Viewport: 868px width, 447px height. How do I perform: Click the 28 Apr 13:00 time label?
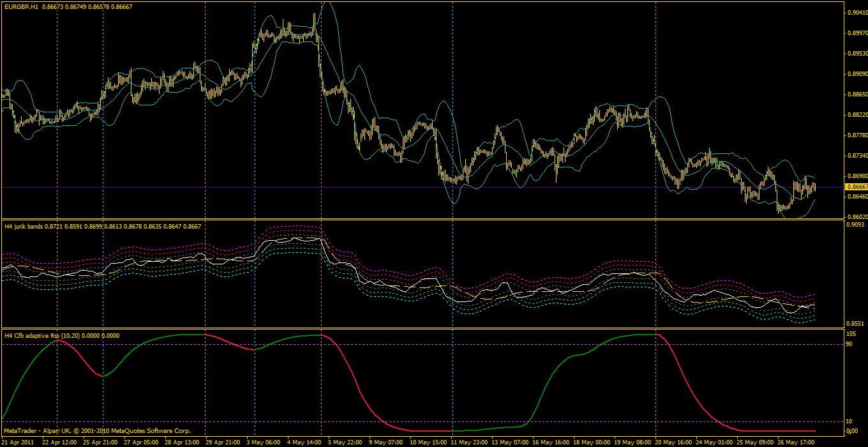point(183,442)
